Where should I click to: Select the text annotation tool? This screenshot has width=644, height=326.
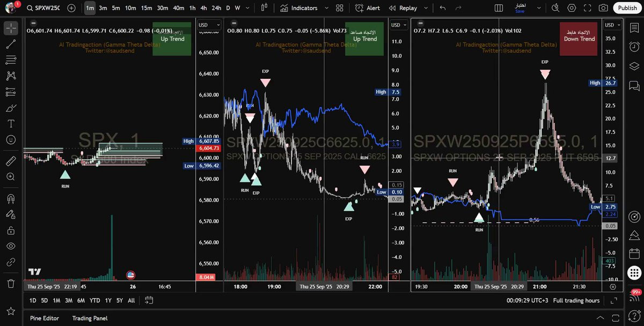11,123
